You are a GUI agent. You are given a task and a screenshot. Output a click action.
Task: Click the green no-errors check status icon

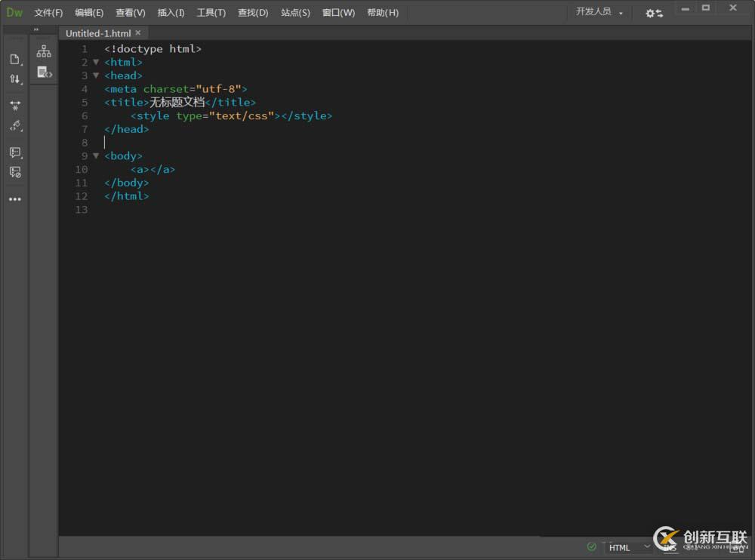coord(591,546)
